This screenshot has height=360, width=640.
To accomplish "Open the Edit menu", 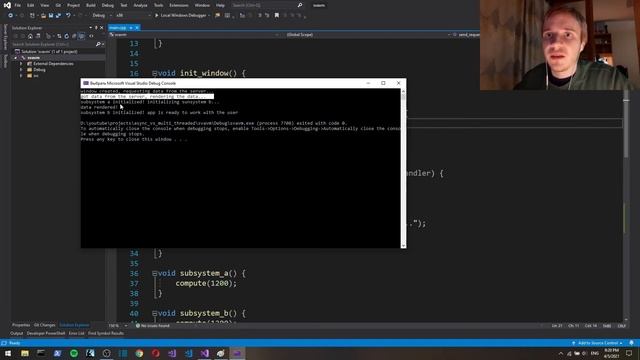I will click(x=31, y=5).
